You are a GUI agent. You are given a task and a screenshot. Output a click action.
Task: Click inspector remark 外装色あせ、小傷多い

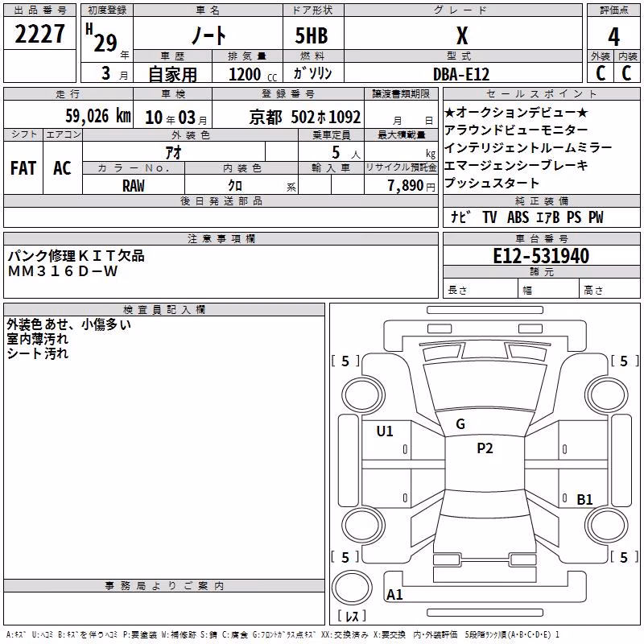68,324
